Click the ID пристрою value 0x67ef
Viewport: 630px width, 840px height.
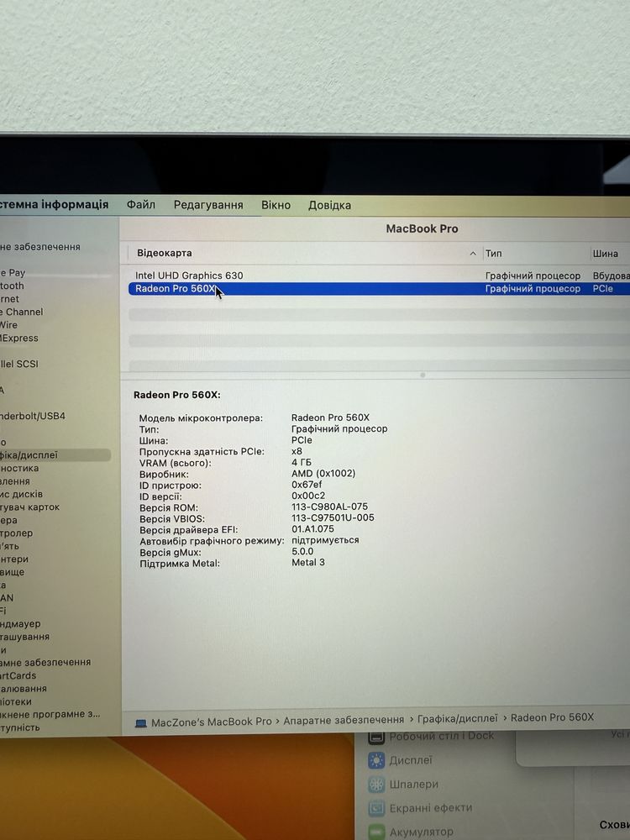307,485
